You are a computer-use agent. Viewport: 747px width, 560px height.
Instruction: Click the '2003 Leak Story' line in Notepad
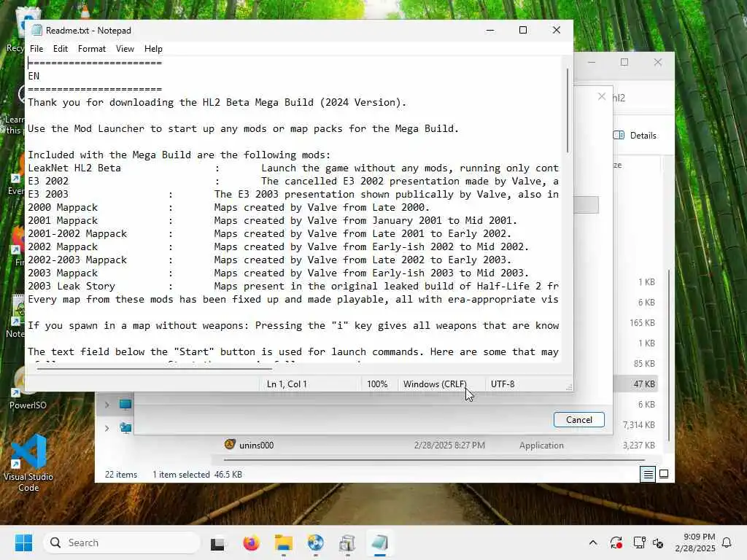tap(293, 286)
